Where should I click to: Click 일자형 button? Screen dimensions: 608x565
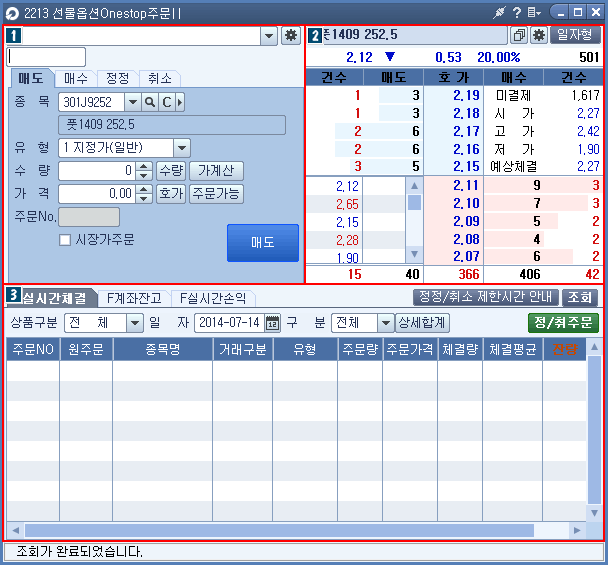(x=575, y=35)
